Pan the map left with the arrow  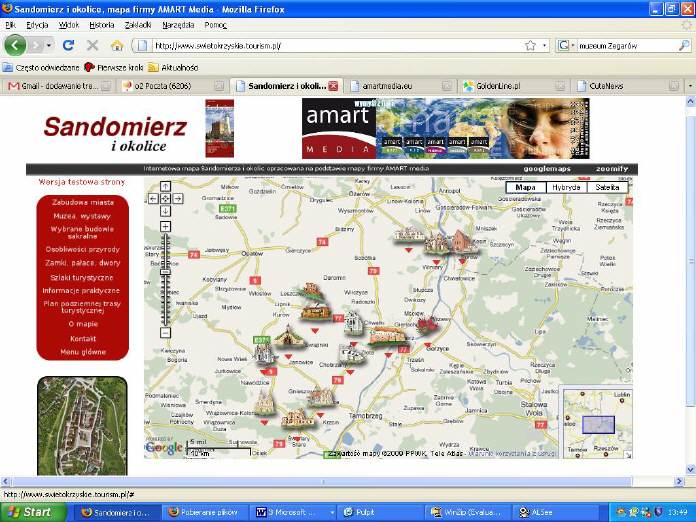click(x=153, y=198)
